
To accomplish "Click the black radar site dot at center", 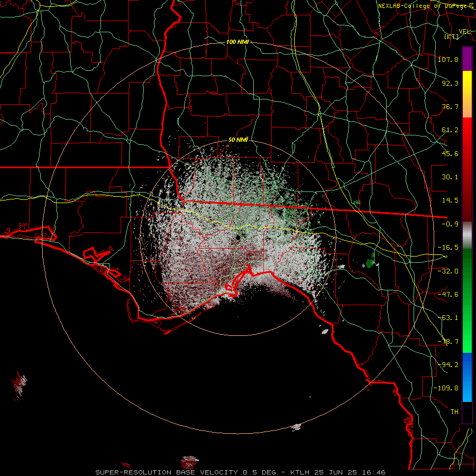I will tap(239, 237).
